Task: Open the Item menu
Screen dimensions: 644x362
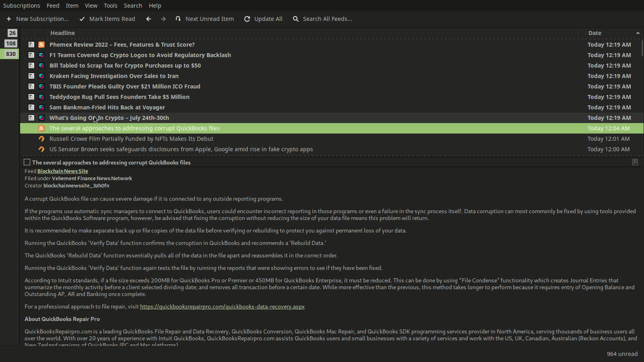Action: tap(72, 6)
